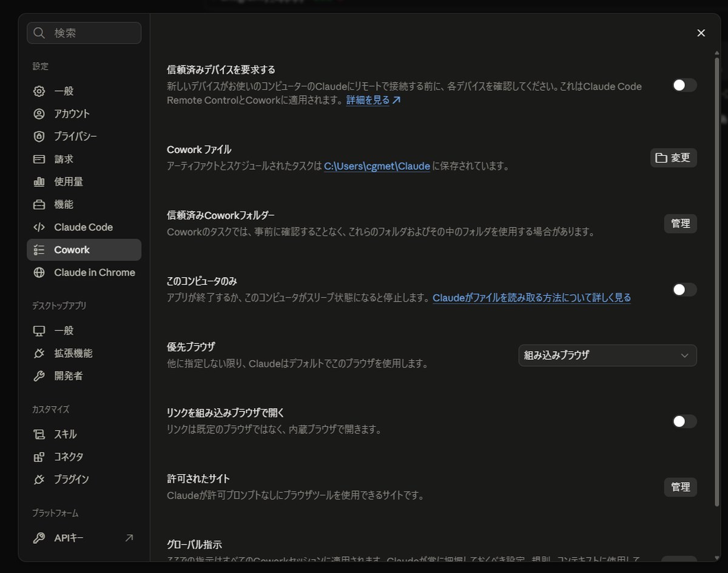Click the bar chart icon next to 使用量
Screen dimensions: 728x573
[x=39, y=181]
